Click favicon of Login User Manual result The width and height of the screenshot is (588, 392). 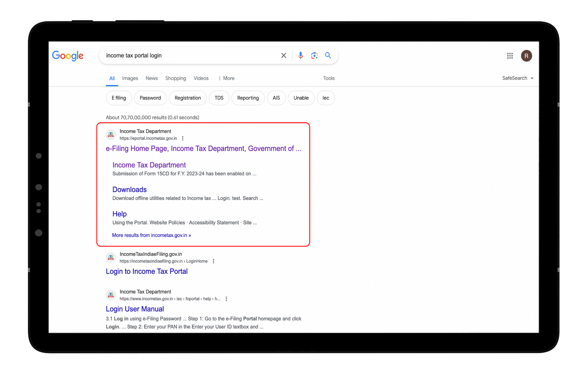pyautogui.click(x=111, y=295)
